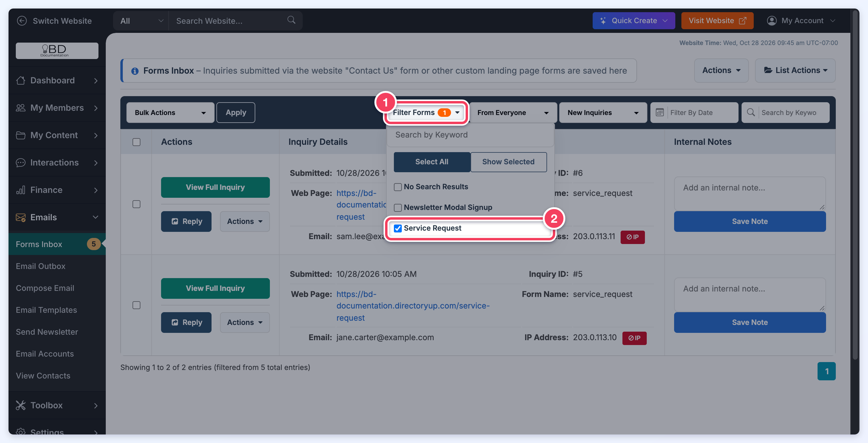Click the filter dropdown Search by Keyword field

tap(470, 135)
